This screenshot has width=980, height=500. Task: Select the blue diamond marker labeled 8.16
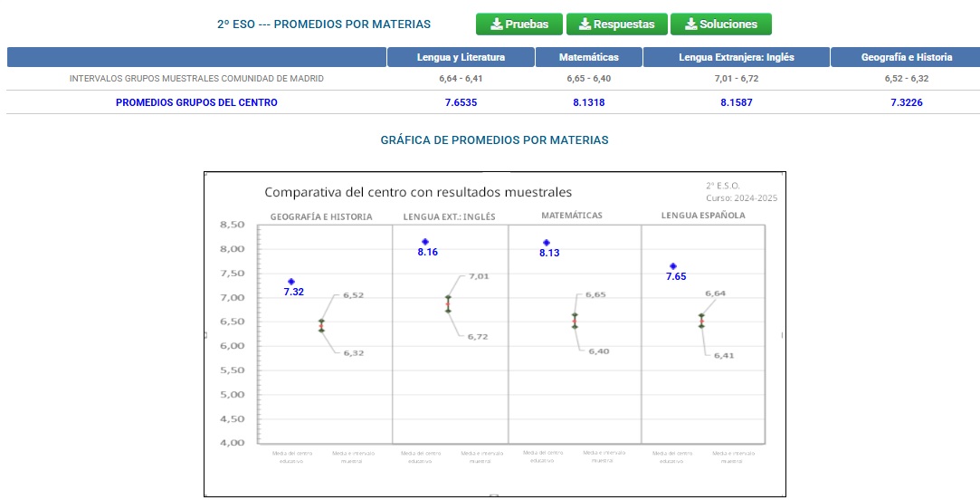pos(425,242)
